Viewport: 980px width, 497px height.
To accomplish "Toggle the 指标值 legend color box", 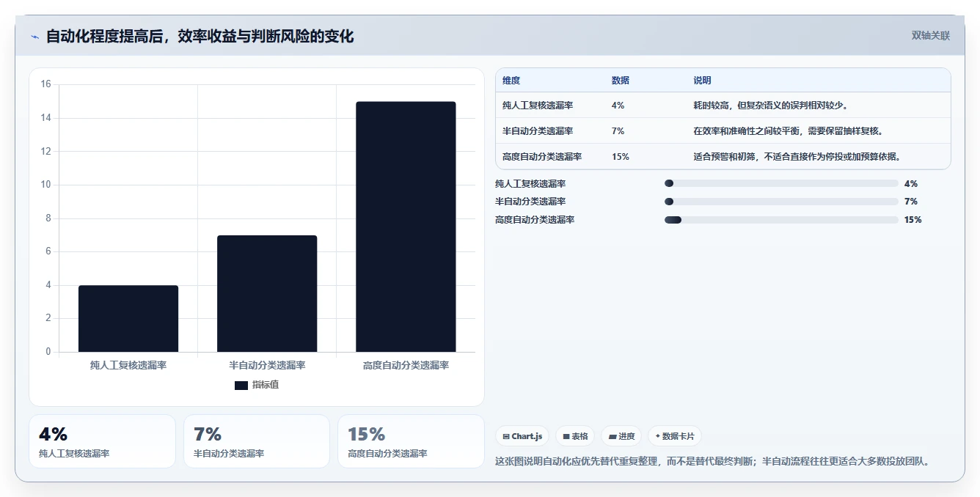I will pyautogui.click(x=241, y=385).
